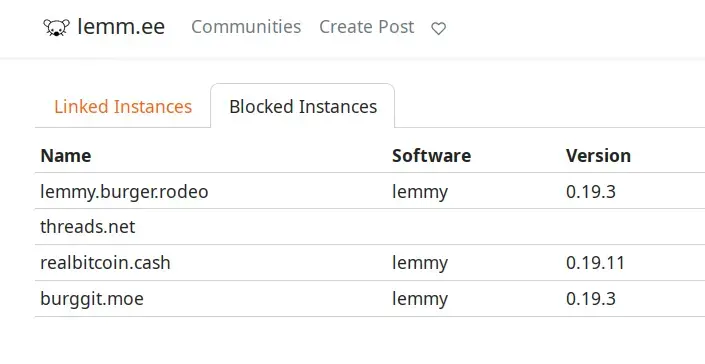Click the lemm.ee mouse logo icon
This screenshot has width=705, height=364.
pyautogui.click(x=56, y=27)
